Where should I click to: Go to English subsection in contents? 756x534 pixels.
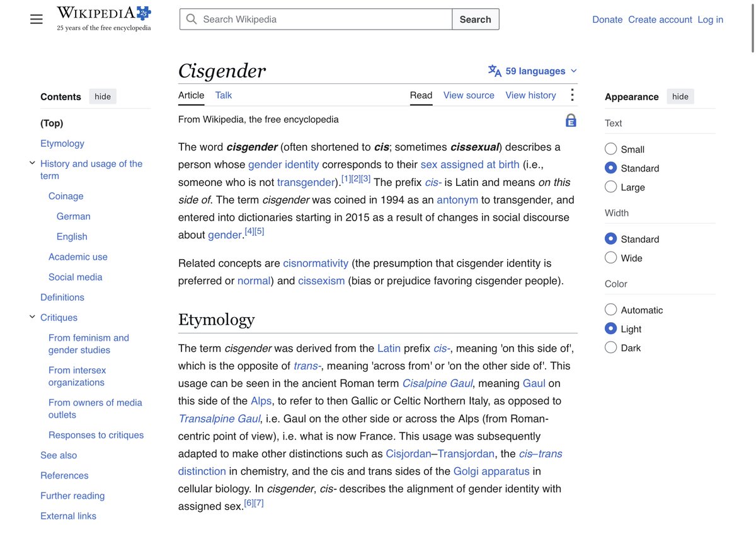click(x=72, y=236)
